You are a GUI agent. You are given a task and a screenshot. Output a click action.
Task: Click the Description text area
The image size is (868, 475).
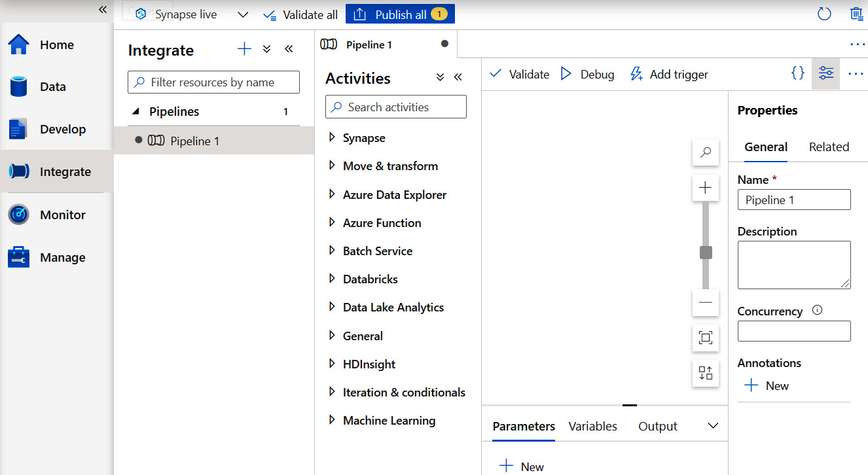(794, 265)
